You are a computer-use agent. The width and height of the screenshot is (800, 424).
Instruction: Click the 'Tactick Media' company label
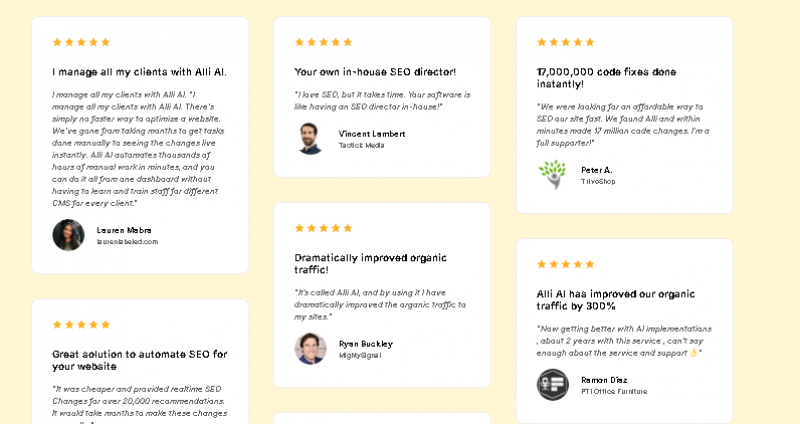point(361,145)
